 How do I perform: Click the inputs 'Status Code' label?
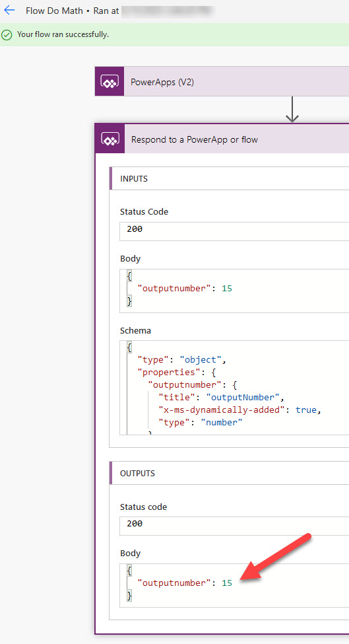tap(144, 212)
